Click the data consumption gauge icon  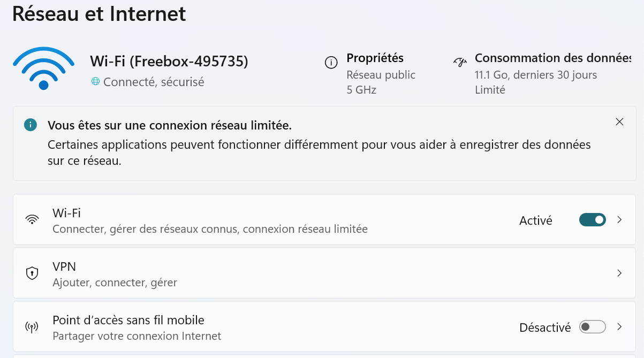click(x=460, y=63)
